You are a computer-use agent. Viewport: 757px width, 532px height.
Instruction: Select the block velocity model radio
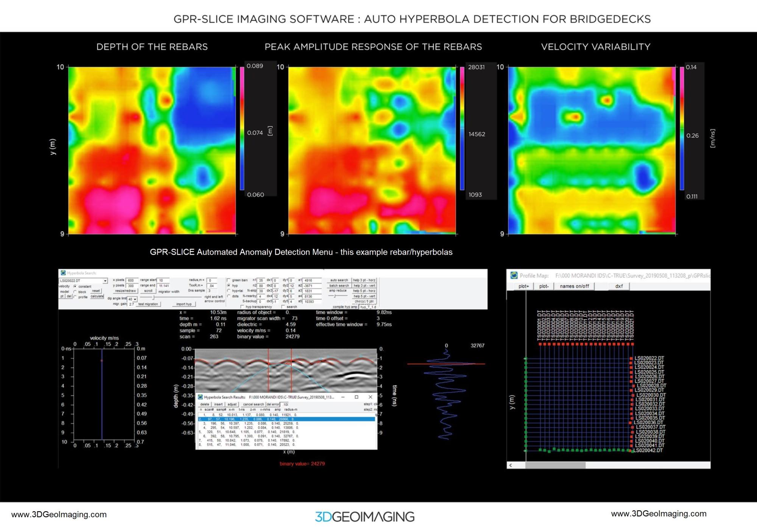(x=75, y=292)
